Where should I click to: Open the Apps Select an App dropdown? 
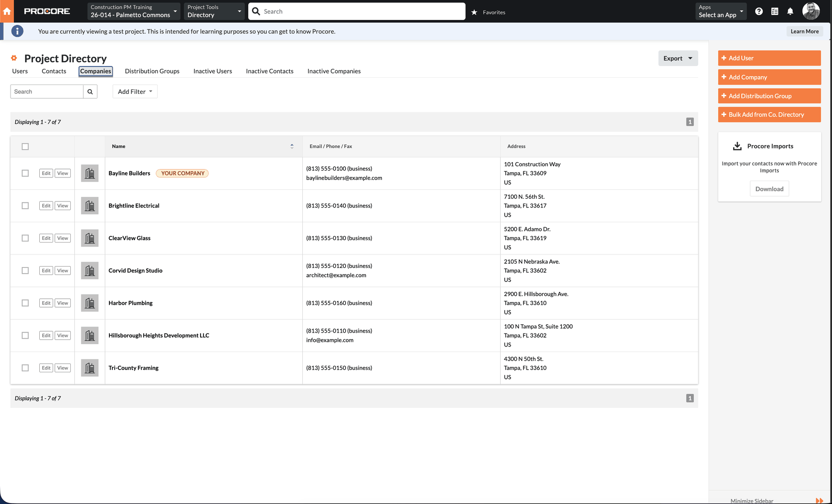click(721, 11)
